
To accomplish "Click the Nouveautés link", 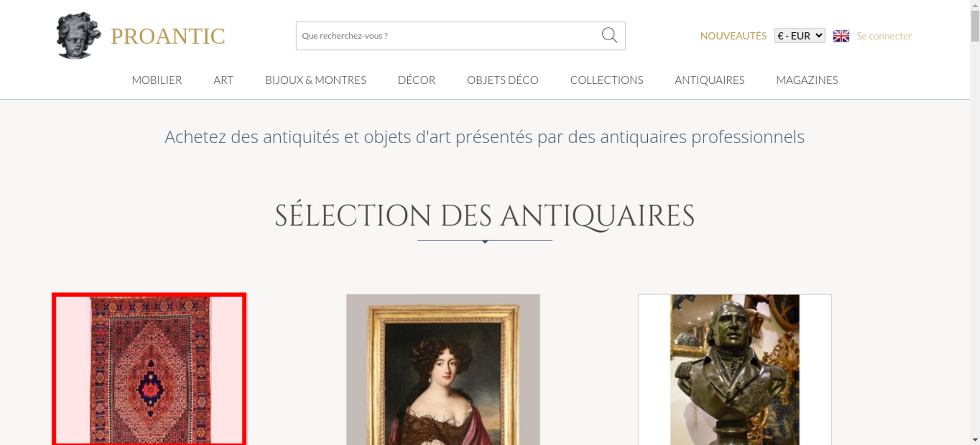I will [733, 36].
